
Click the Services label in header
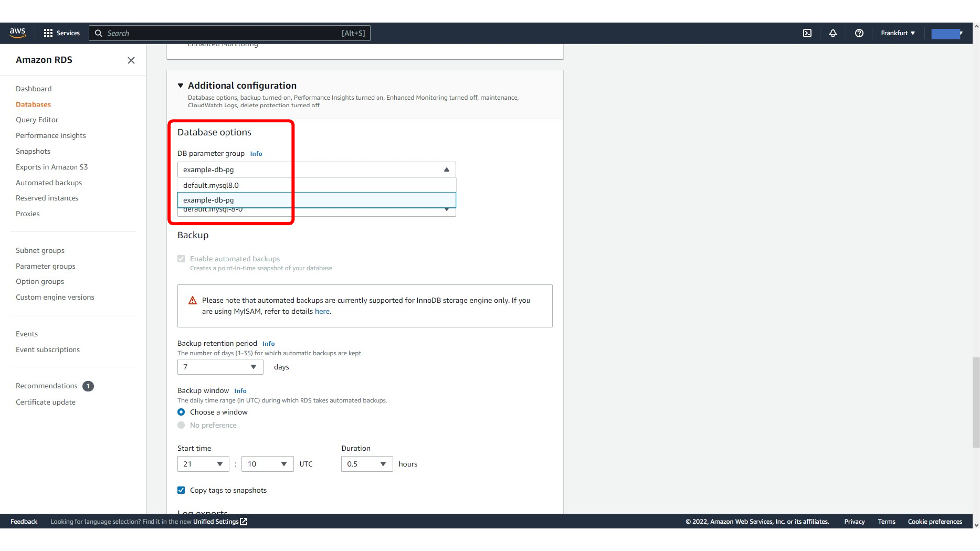(x=68, y=33)
